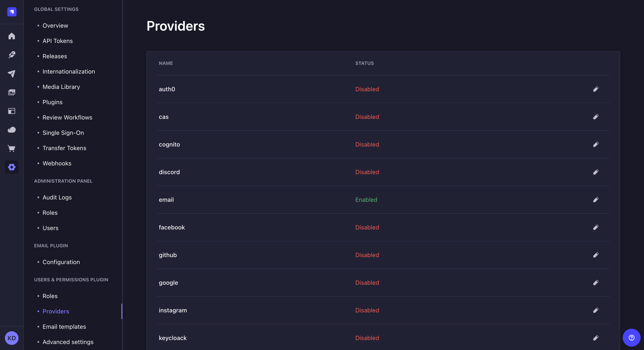Open the Webhooks settings page
Image resolution: width=644 pixels, height=350 pixels.
(57, 163)
